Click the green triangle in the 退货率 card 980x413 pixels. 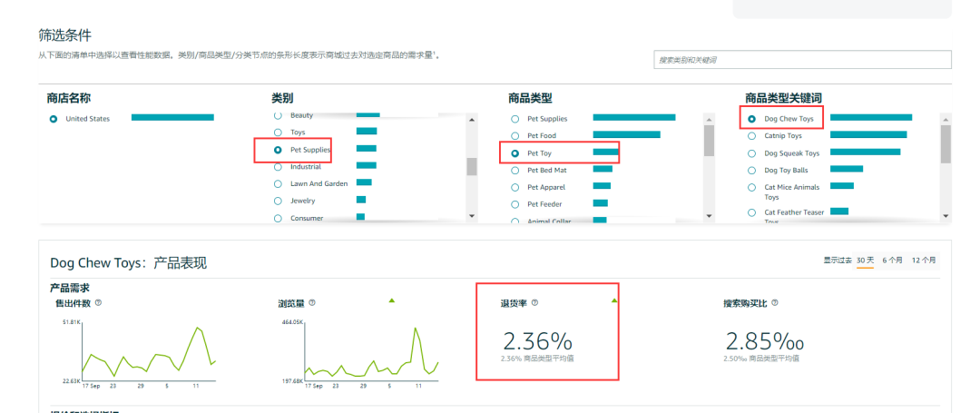[x=614, y=300]
